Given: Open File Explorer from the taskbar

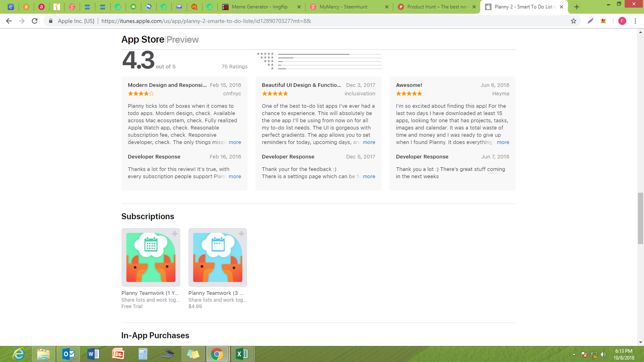Looking at the screenshot, I should pyautogui.click(x=43, y=354).
